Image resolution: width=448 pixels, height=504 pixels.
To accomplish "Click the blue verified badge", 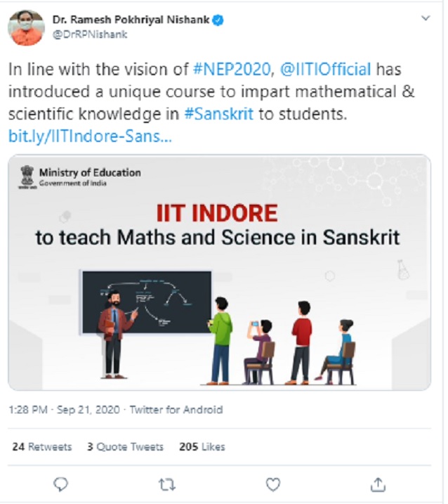I will [x=218, y=20].
